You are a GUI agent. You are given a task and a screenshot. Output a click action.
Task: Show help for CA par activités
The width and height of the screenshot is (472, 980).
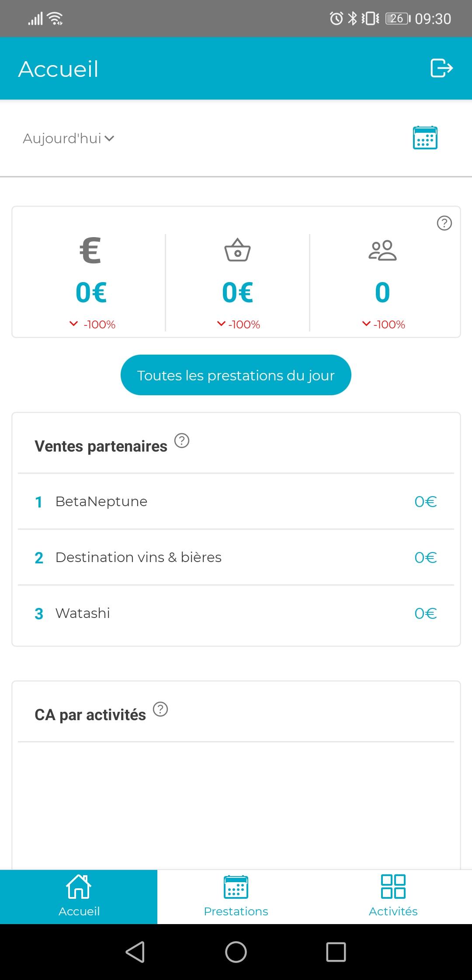click(x=160, y=709)
